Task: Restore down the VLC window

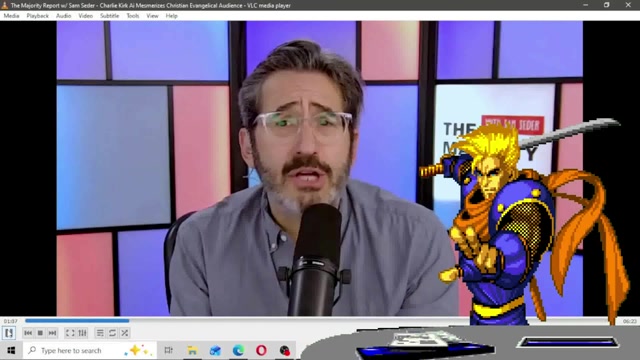Action: click(x=607, y=5)
